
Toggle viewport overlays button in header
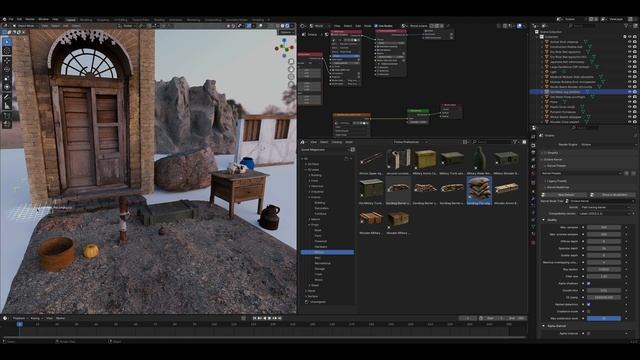coord(248,26)
